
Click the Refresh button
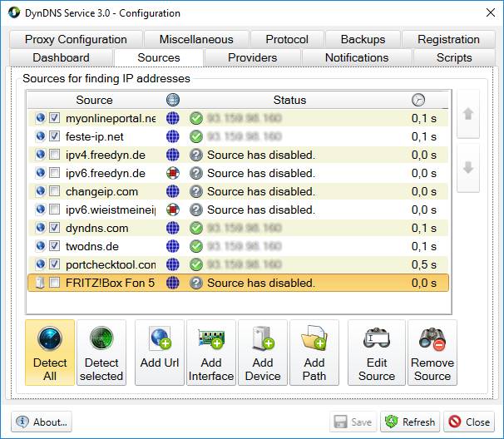410,422
